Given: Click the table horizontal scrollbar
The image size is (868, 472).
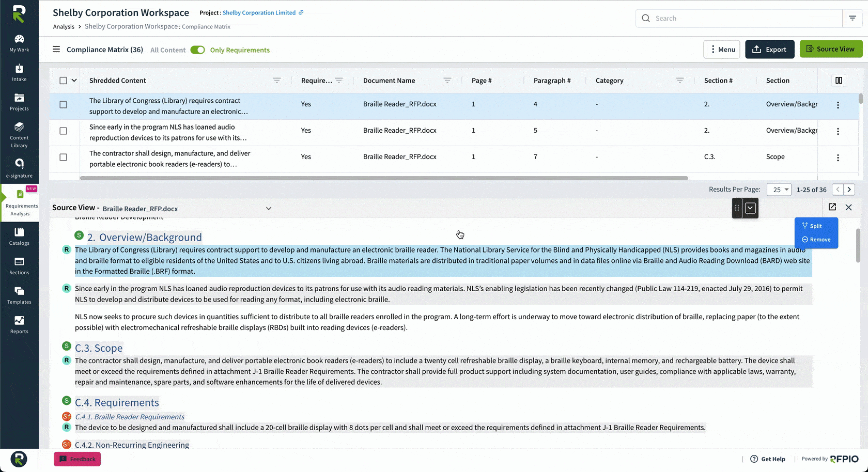Looking at the screenshot, I should point(384,178).
